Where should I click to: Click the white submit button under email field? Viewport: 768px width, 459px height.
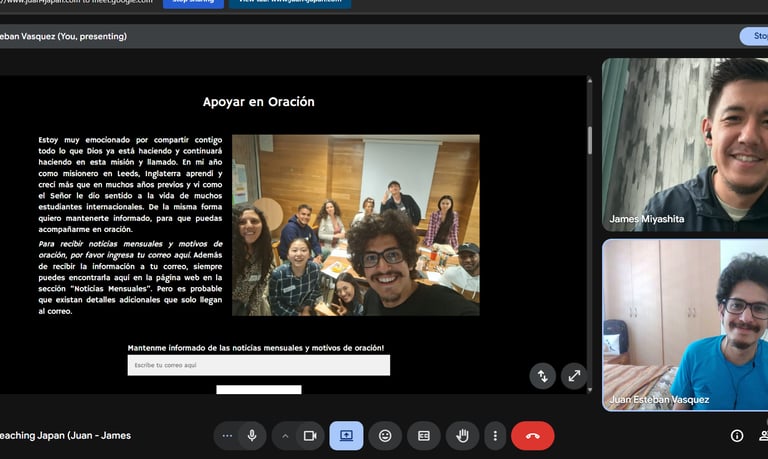(259, 389)
